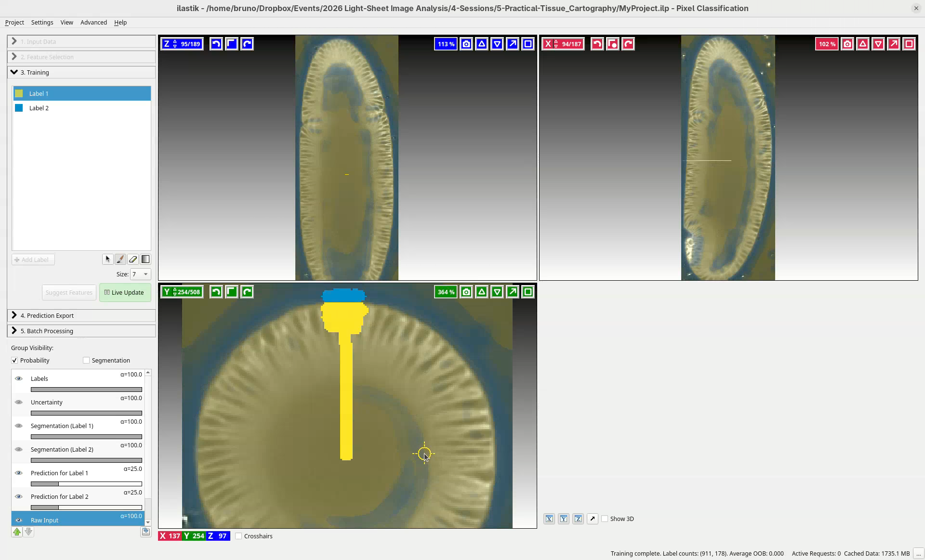
Task: Click the thresholding tool icon
Action: point(145,260)
